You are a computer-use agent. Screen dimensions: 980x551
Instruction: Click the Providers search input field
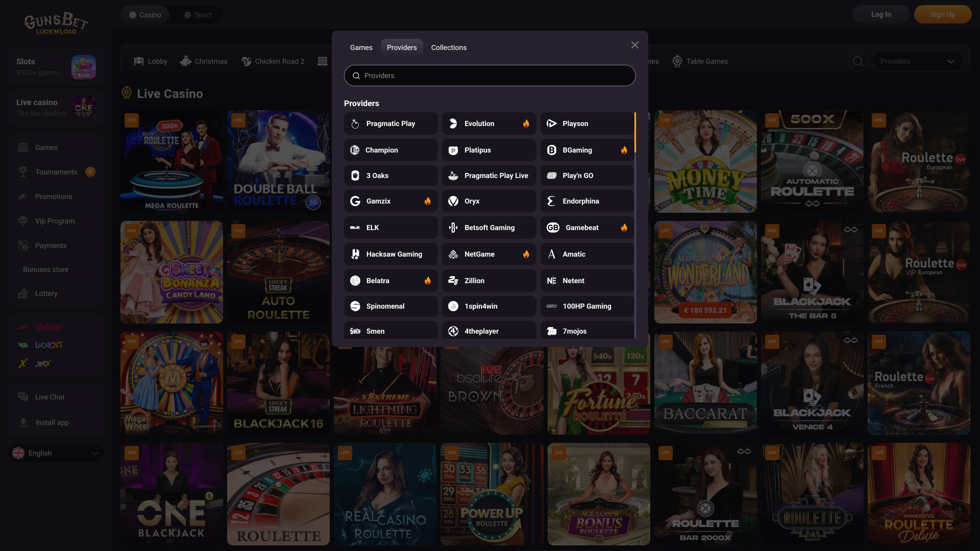(x=489, y=76)
